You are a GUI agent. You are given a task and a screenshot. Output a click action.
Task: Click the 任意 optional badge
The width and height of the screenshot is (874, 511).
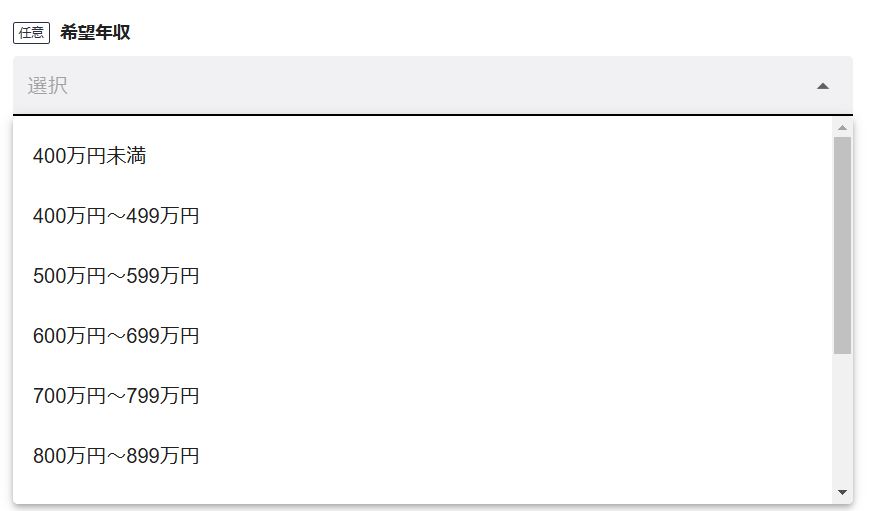pos(31,33)
